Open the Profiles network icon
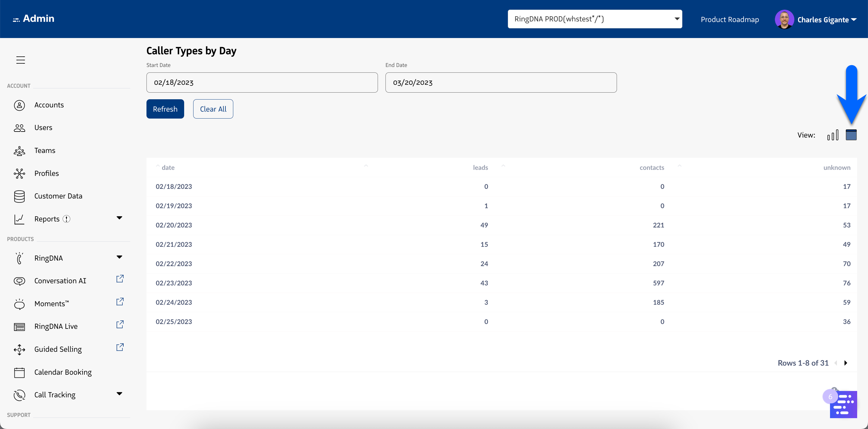Viewport: 868px width, 429px height. tap(19, 173)
